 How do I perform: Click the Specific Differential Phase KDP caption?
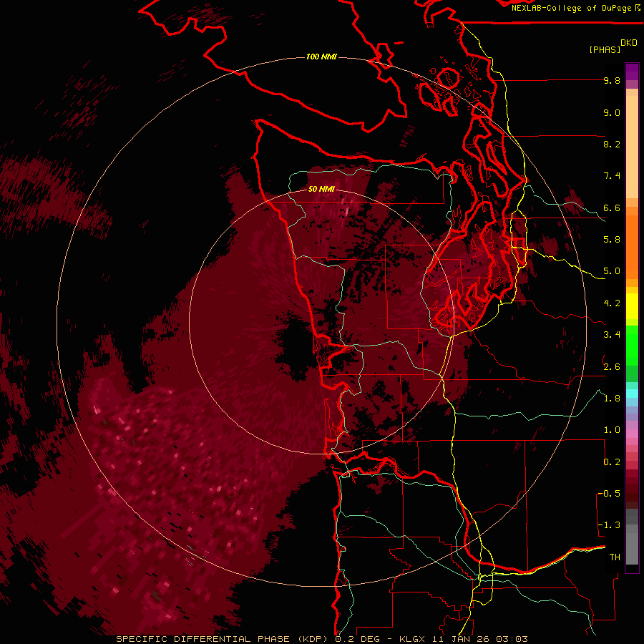[224, 639]
